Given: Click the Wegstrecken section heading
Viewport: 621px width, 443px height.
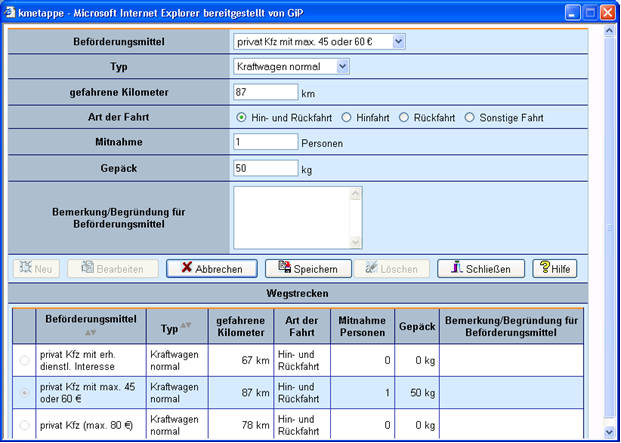Looking at the screenshot, I should pyautogui.click(x=298, y=294).
